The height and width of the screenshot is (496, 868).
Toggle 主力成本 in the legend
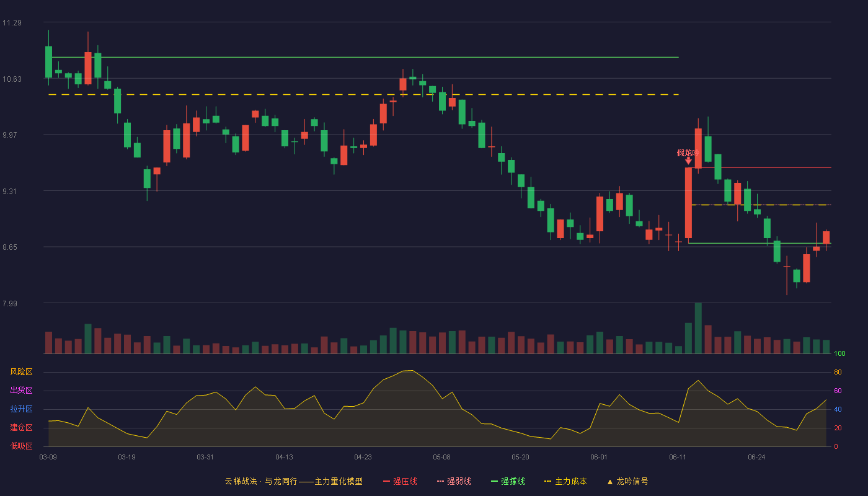pos(565,481)
